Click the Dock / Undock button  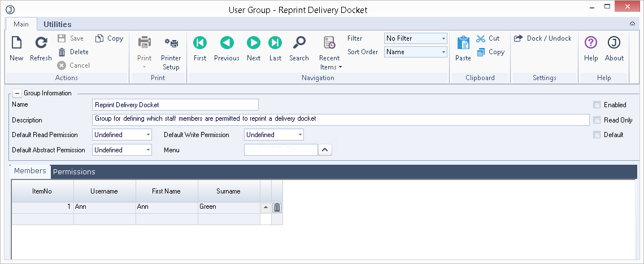click(x=543, y=38)
